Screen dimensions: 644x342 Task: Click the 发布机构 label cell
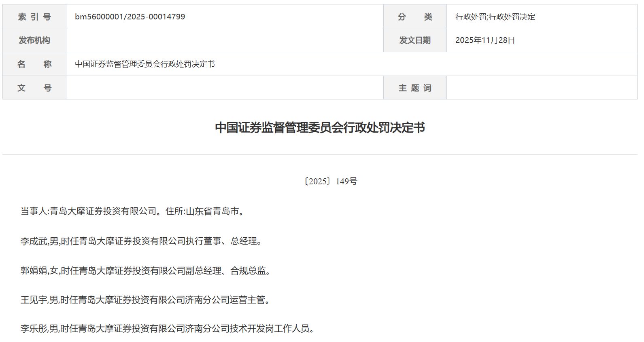point(34,40)
